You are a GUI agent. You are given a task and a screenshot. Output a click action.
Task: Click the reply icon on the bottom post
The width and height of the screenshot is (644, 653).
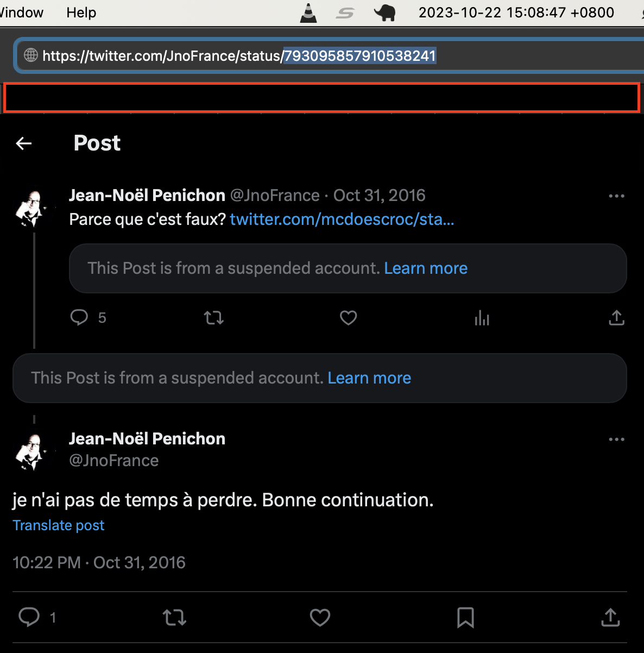30,618
